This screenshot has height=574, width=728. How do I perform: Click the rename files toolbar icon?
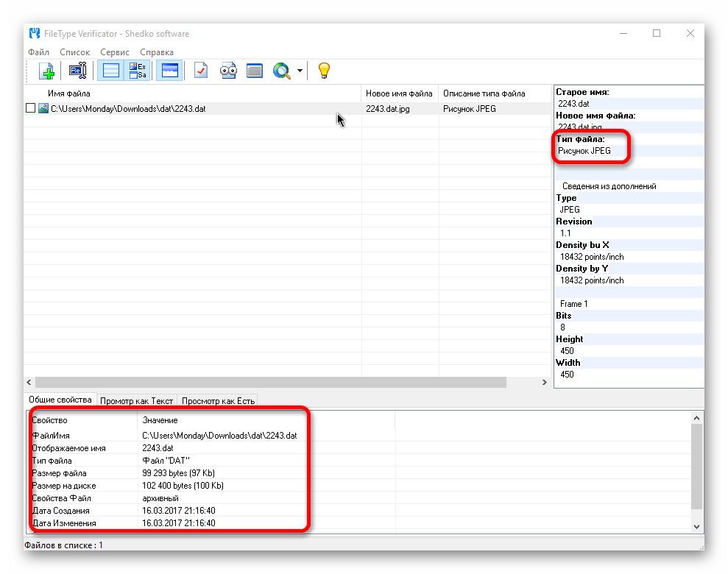pyautogui.click(x=78, y=71)
